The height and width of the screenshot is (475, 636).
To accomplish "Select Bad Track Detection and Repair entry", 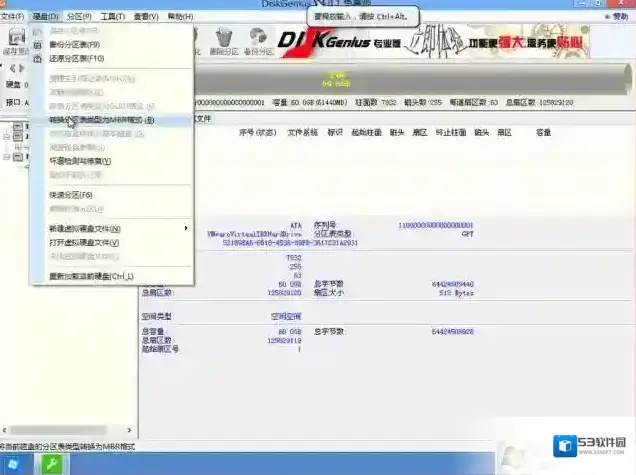I will pos(80,160).
